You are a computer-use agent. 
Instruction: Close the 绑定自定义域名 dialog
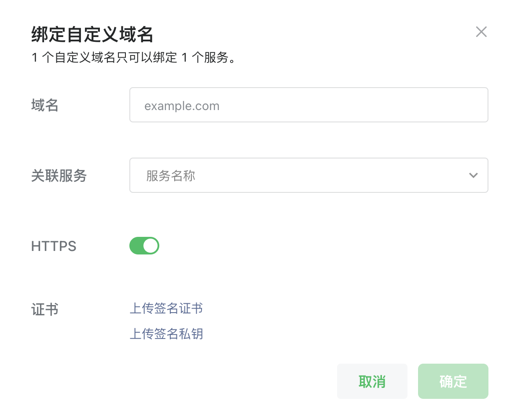[x=481, y=32]
